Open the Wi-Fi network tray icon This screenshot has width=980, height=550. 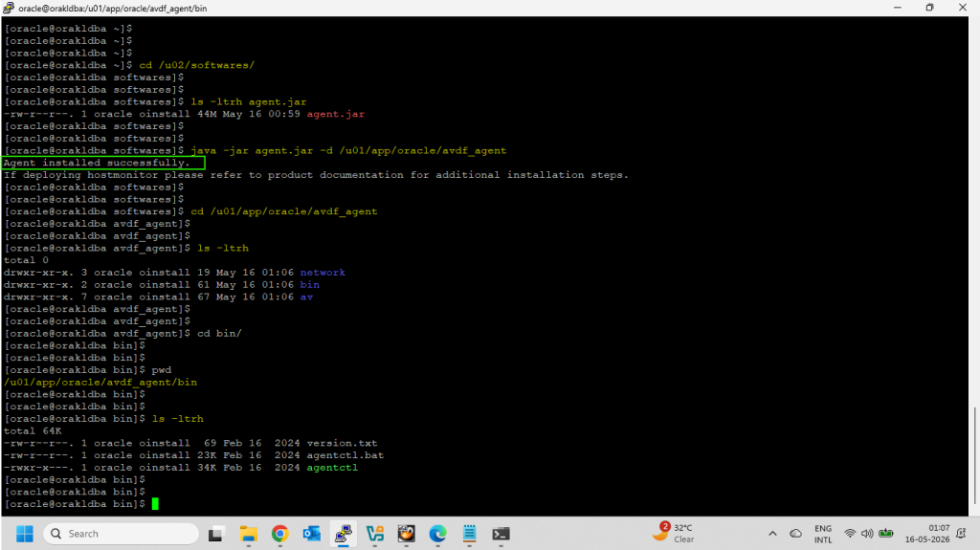(x=850, y=534)
